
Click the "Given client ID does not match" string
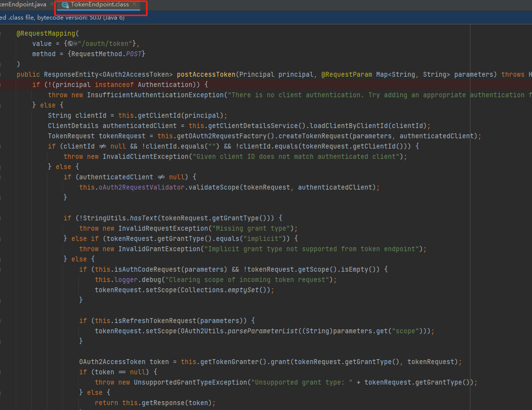point(296,156)
